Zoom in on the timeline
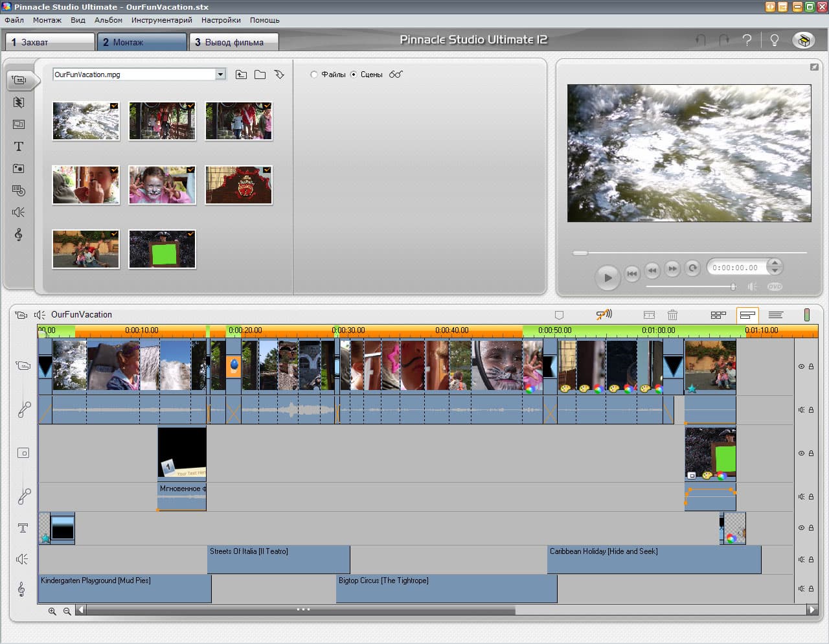 (52, 611)
